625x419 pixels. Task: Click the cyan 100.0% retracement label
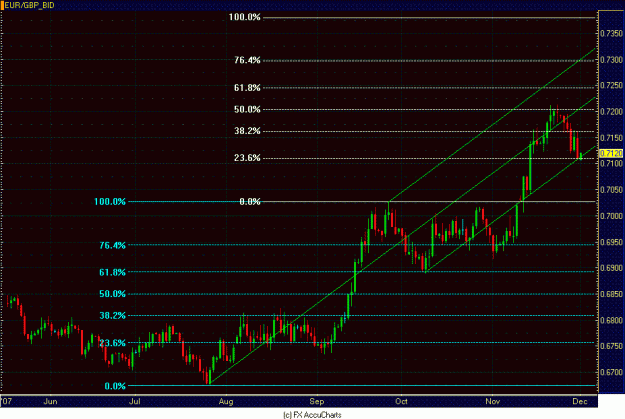(110, 202)
